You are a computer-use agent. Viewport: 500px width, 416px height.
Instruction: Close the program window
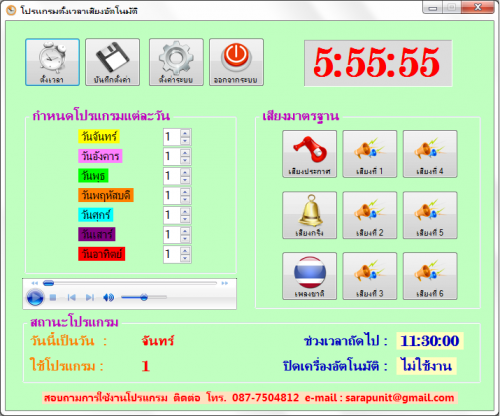tap(478, 8)
